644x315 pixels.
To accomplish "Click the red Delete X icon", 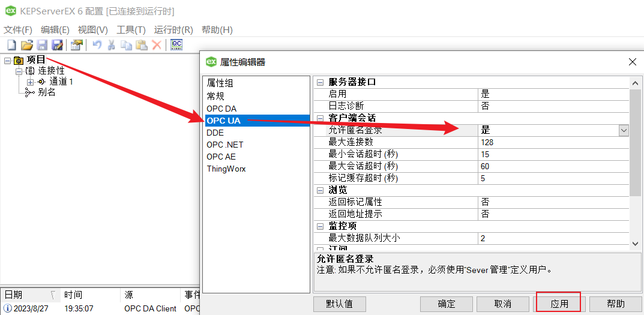I will [157, 45].
